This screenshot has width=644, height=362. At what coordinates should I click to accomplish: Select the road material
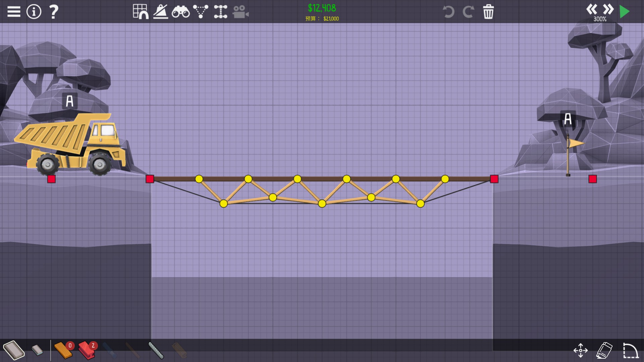[x=14, y=350]
